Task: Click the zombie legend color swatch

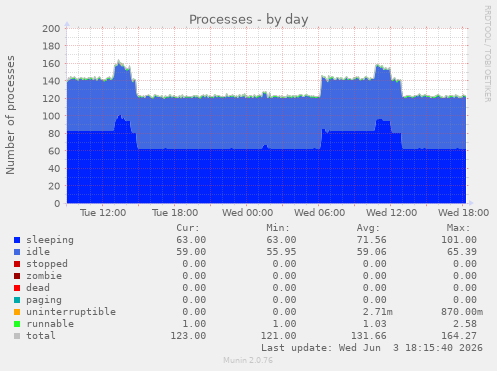Action: tap(17, 276)
